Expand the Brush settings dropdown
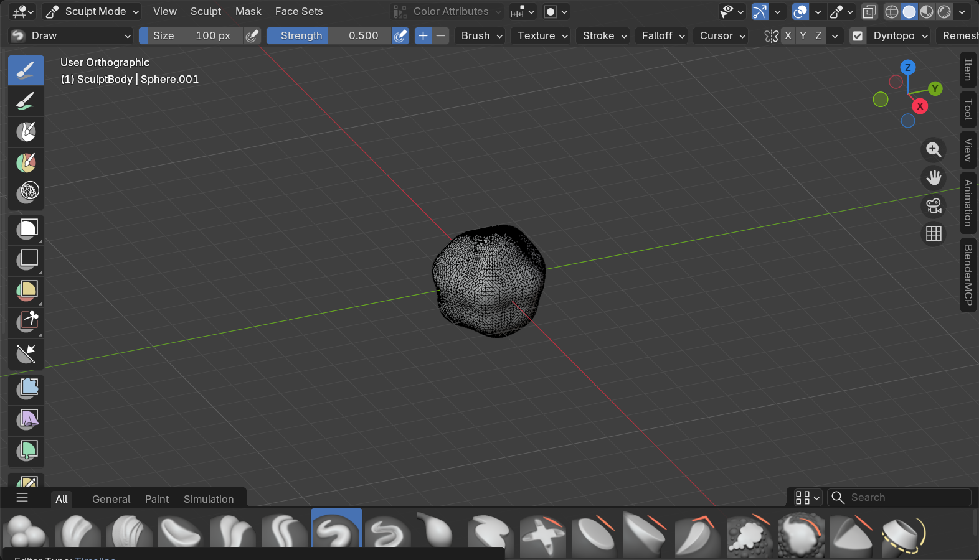Image resolution: width=979 pixels, height=560 pixels. pyautogui.click(x=481, y=36)
